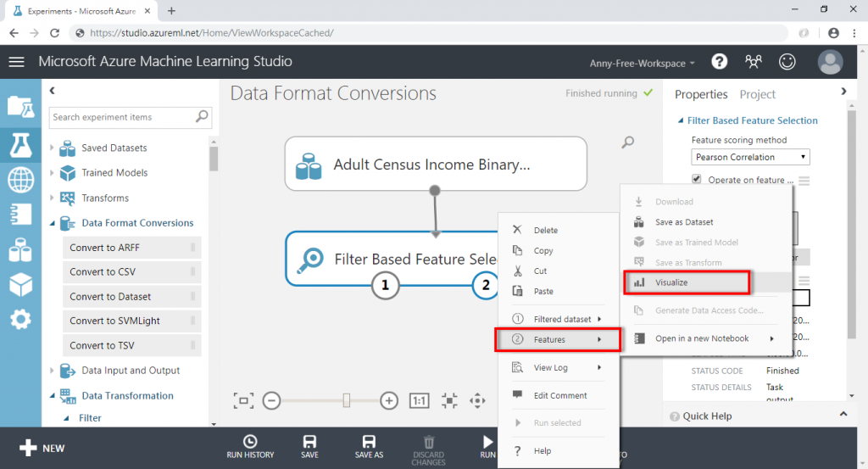
Task: Expand Data Input and Output category
Action: pyautogui.click(x=52, y=371)
